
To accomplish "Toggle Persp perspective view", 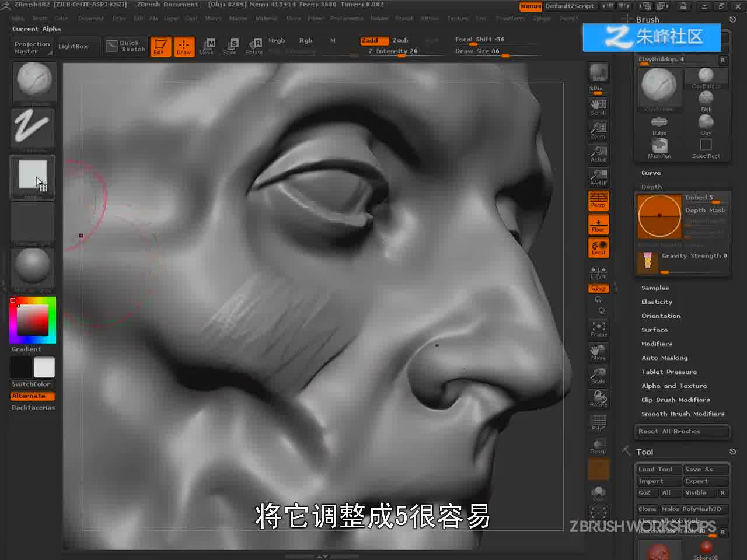I will coord(598,200).
